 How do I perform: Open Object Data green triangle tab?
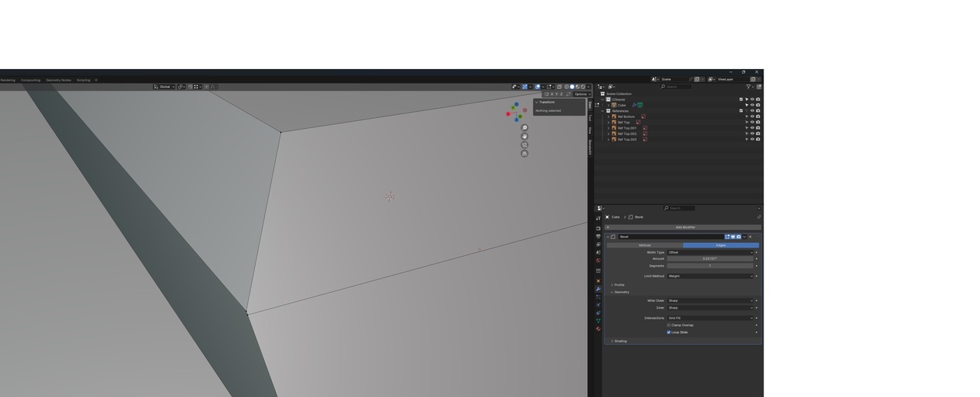tap(599, 321)
